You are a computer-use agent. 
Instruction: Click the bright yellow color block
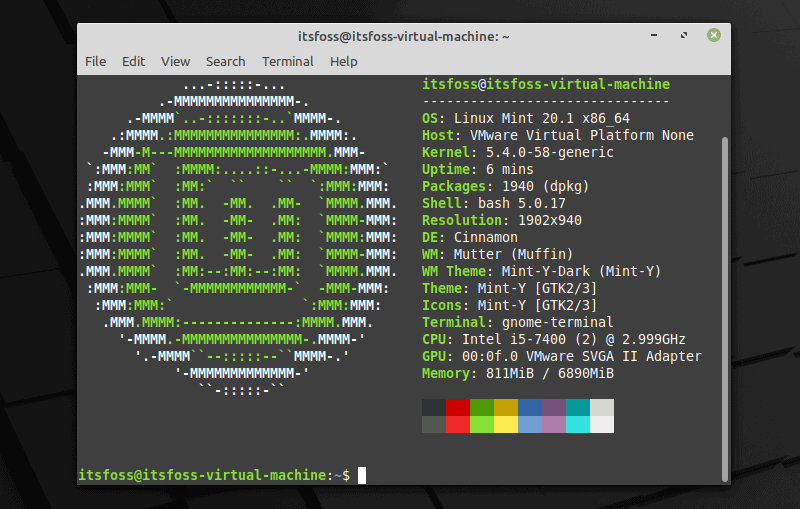pos(506,424)
